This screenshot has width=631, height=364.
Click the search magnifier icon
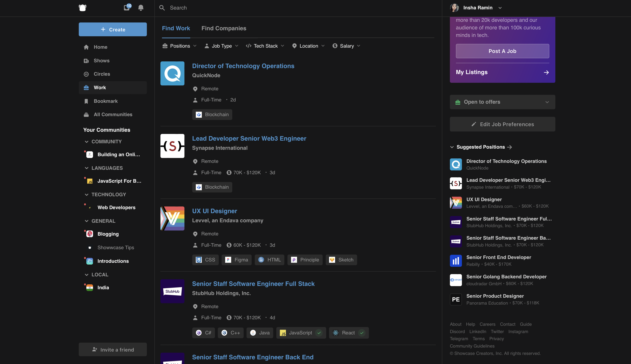pos(162,8)
